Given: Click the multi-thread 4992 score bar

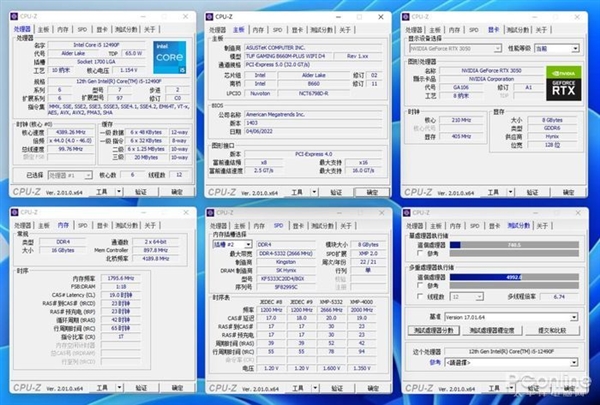Looking at the screenshot, I should 514,277.
